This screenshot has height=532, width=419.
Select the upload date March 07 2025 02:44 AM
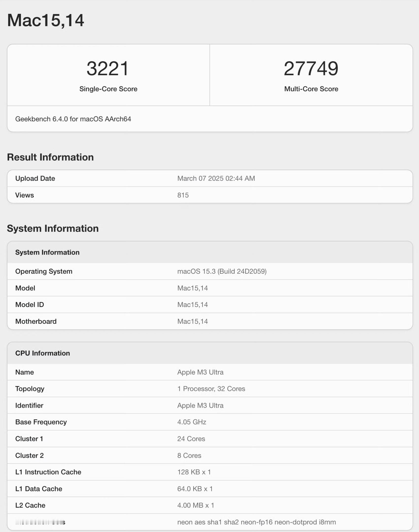click(216, 178)
